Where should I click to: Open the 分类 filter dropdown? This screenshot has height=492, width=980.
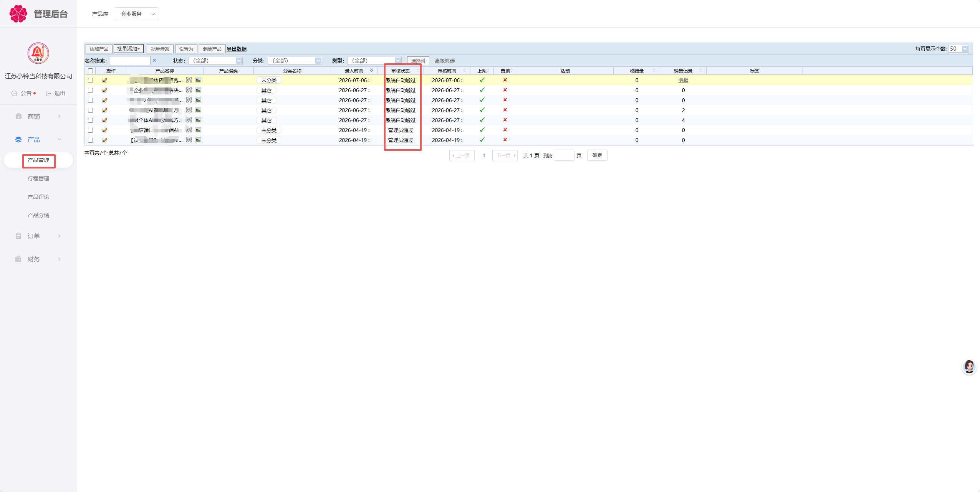click(x=295, y=61)
